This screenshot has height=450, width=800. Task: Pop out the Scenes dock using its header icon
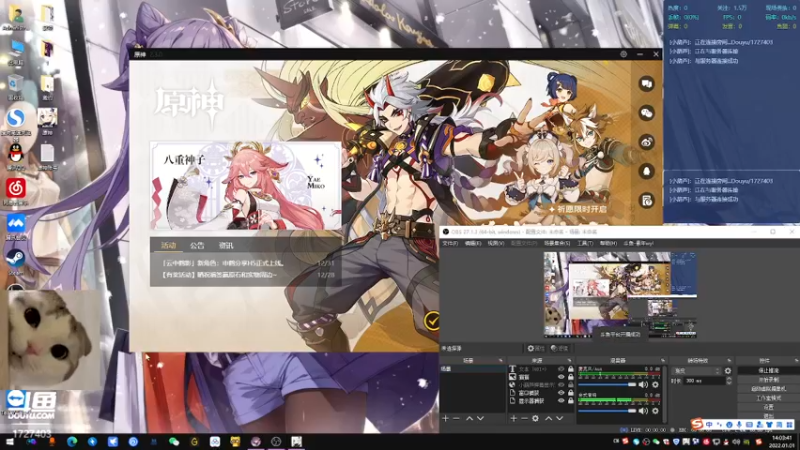(501, 361)
